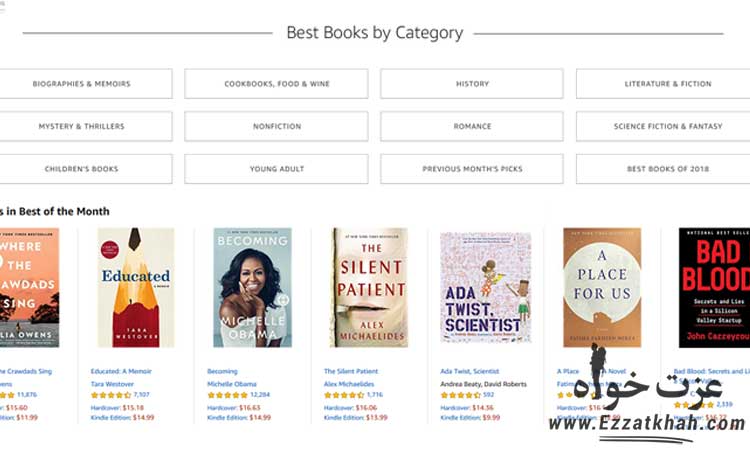Open A Place for Us cover
Viewport: 750px width, 450px height.
[x=602, y=287]
